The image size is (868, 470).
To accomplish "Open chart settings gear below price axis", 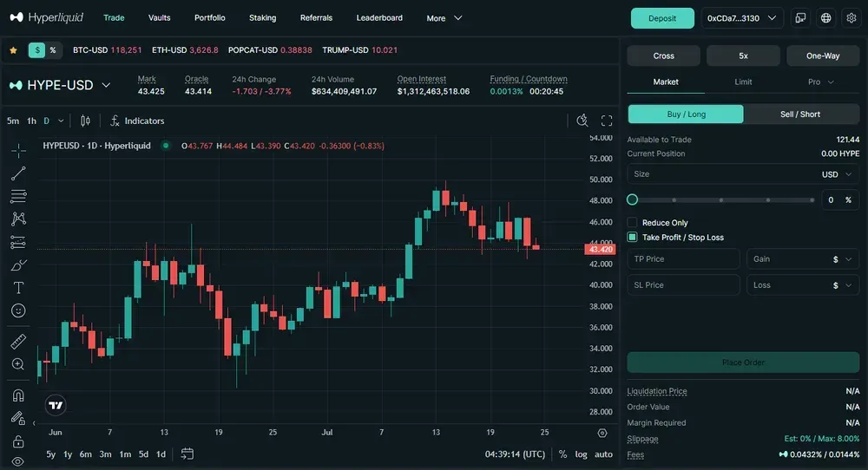I will tap(602, 433).
